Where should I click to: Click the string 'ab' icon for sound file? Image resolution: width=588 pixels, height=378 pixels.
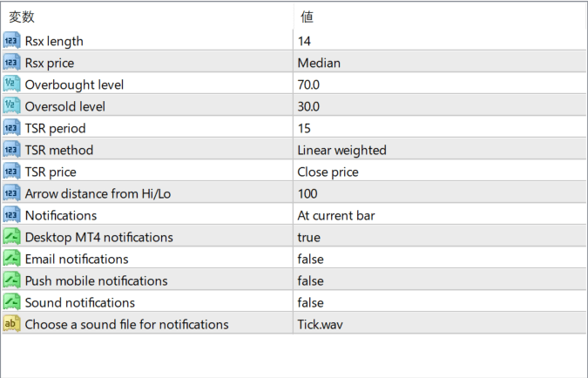point(11,324)
